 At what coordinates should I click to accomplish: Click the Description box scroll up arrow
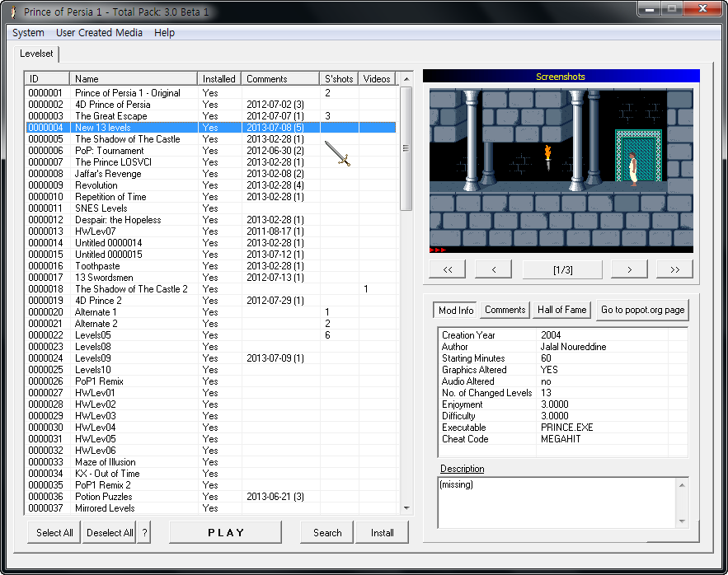(x=682, y=485)
